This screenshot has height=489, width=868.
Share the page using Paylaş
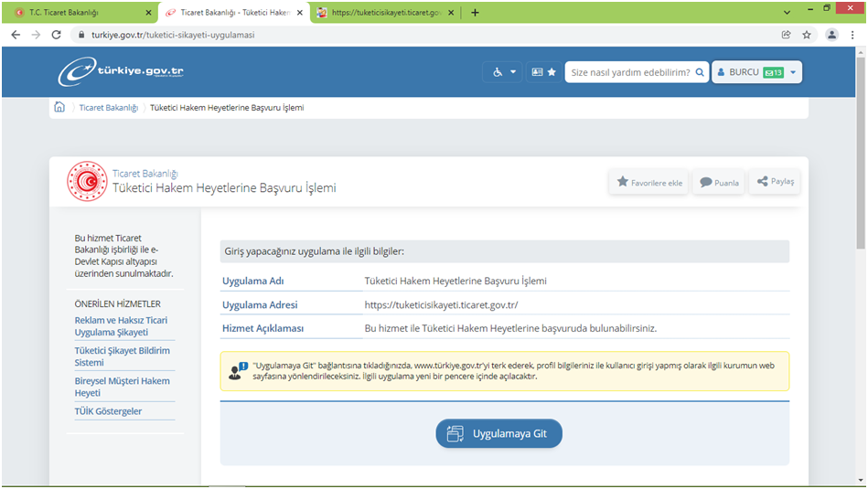tap(774, 182)
